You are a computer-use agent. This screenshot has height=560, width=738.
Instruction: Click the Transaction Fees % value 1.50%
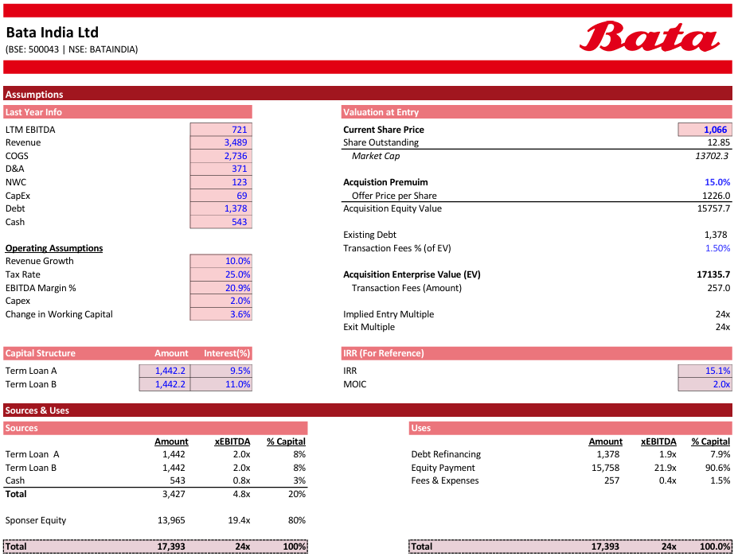pos(717,248)
